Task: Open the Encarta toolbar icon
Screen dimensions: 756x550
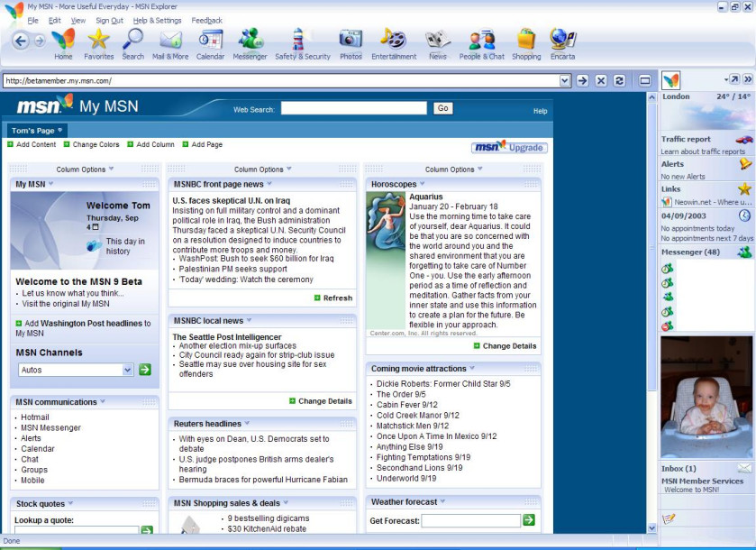Action: pyautogui.click(x=562, y=41)
